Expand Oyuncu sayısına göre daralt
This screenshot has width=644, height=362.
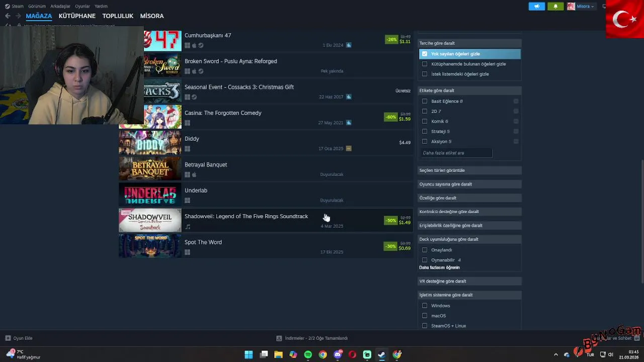(x=469, y=184)
